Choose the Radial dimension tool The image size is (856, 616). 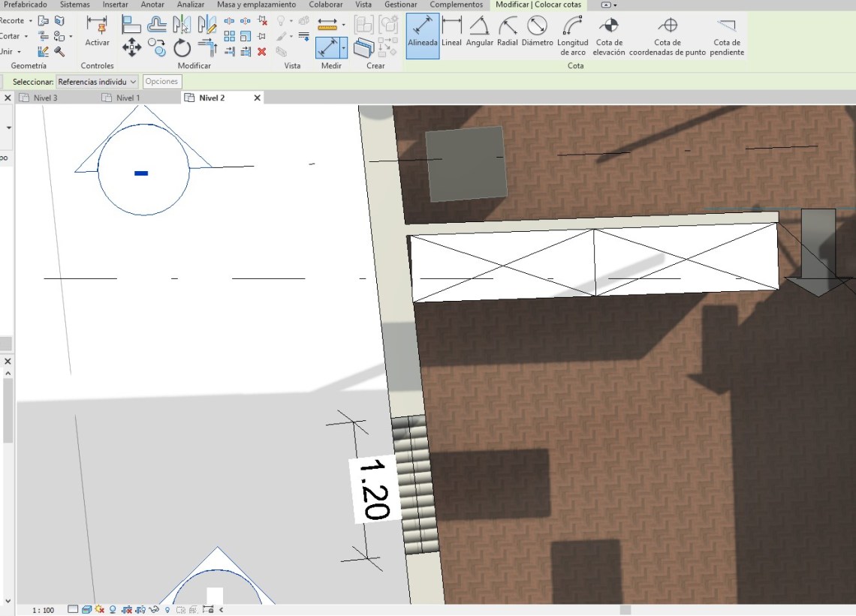(508, 32)
